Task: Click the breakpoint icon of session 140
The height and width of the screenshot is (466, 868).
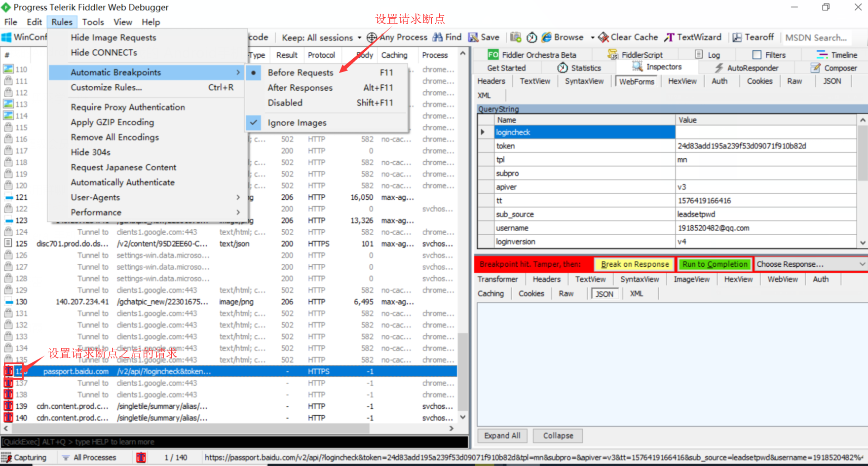Action: coord(8,418)
